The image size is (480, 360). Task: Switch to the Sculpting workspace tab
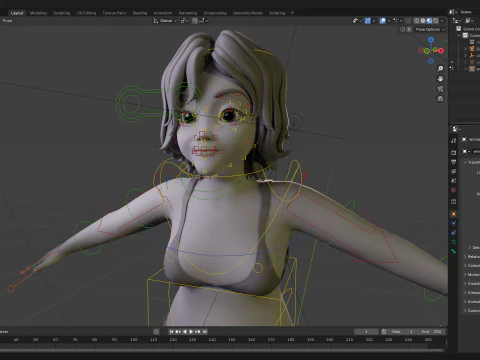tap(62, 13)
